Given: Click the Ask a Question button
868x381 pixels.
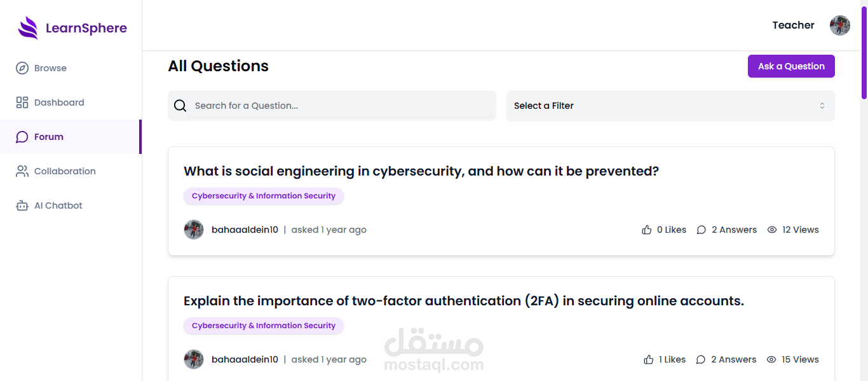Looking at the screenshot, I should click(x=791, y=66).
